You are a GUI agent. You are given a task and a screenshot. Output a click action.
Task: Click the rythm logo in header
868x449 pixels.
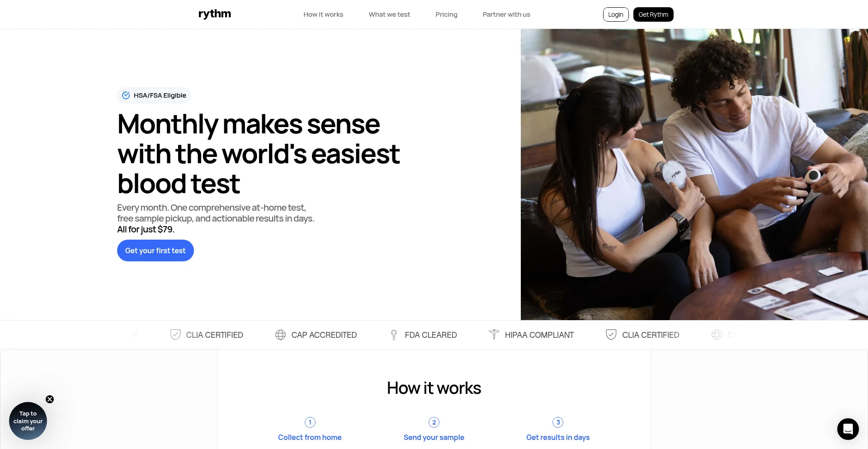[215, 14]
